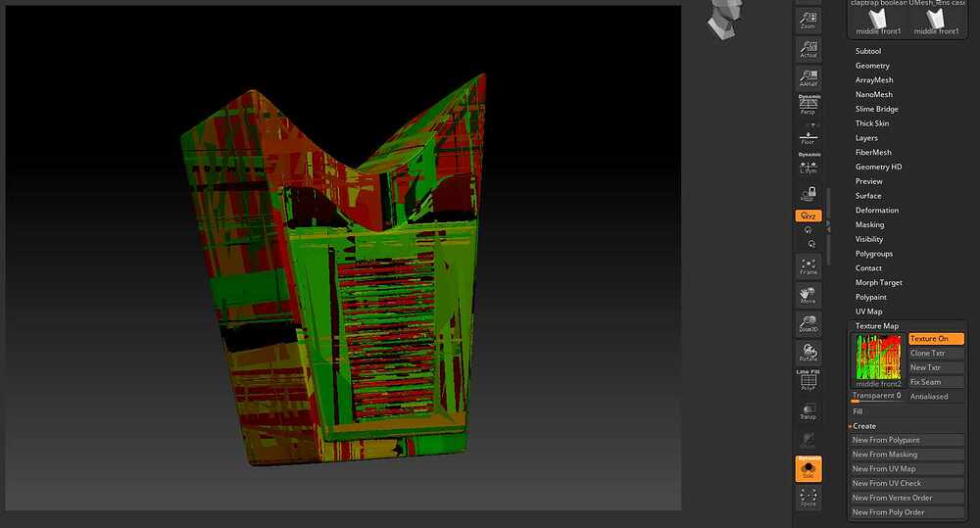
Task: Click New From Masking
Action: (x=907, y=455)
